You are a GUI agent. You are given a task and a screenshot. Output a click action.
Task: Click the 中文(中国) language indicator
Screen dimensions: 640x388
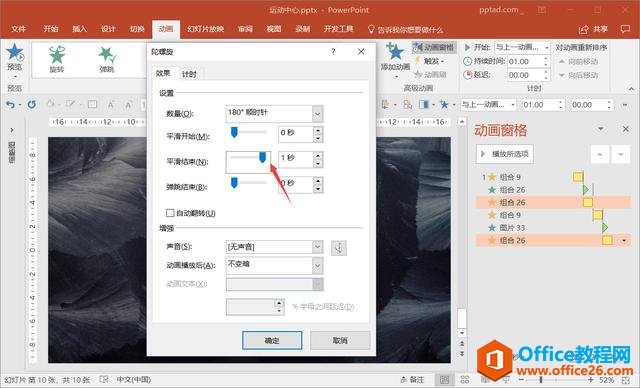coord(134,380)
